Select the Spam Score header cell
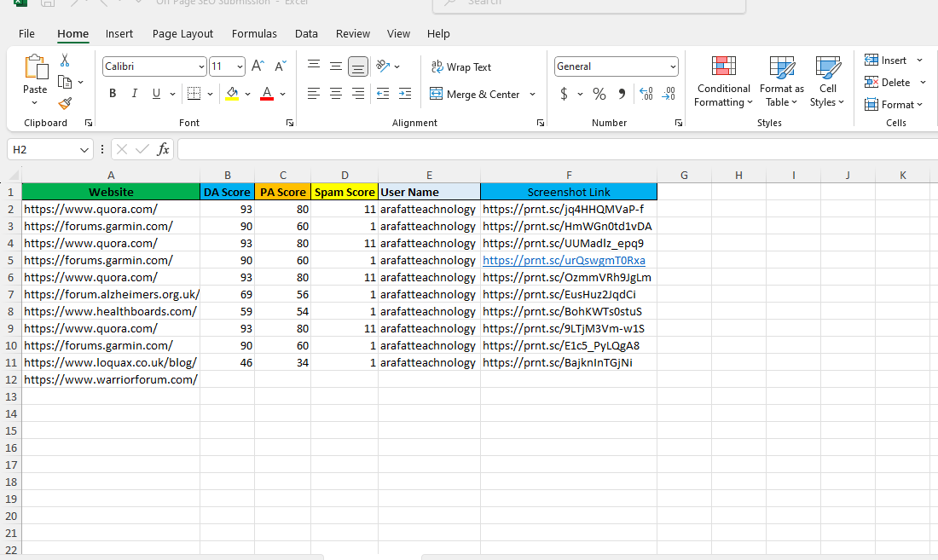The height and width of the screenshot is (560, 938). (x=345, y=192)
